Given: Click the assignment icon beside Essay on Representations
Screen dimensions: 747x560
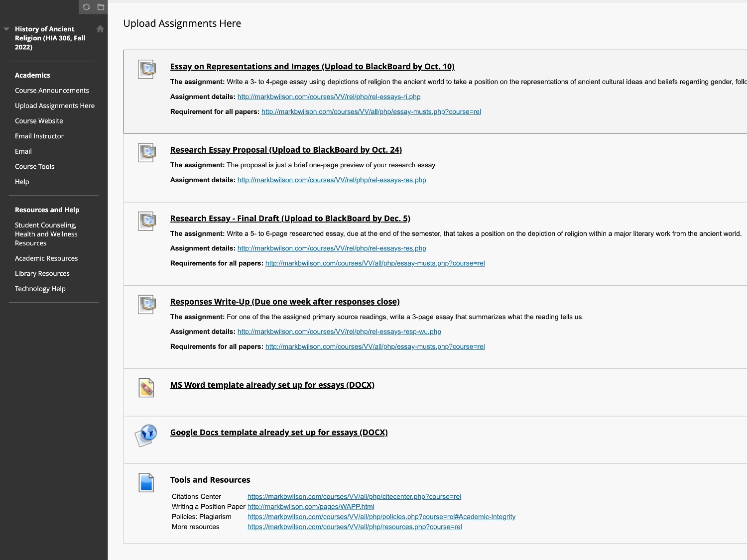Looking at the screenshot, I should point(147,69).
